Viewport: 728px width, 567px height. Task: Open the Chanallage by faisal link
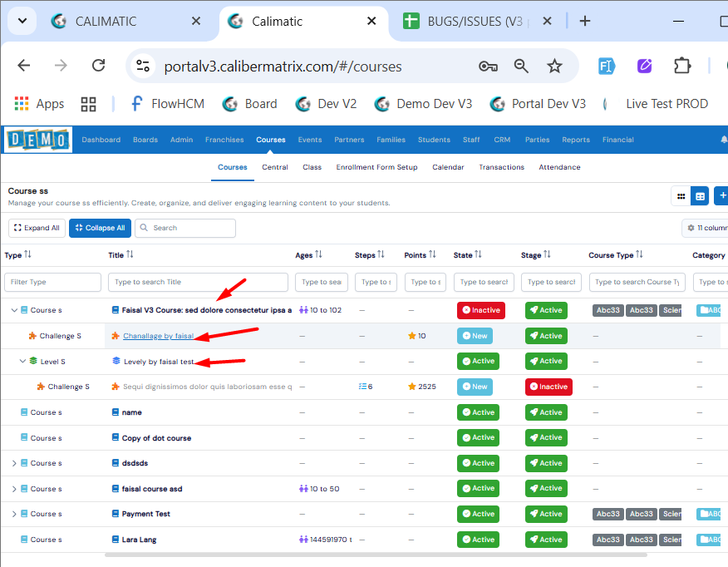point(159,336)
